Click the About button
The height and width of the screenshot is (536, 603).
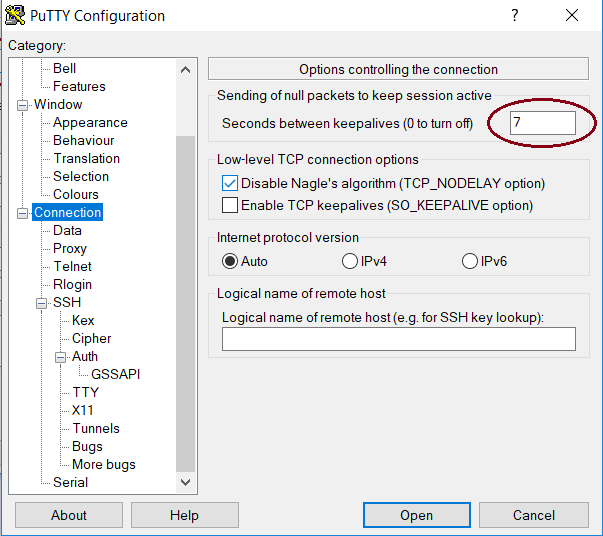(x=69, y=515)
